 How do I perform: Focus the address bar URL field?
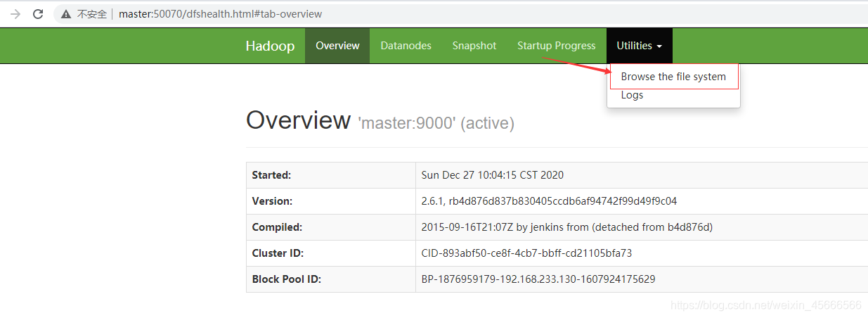click(221, 14)
